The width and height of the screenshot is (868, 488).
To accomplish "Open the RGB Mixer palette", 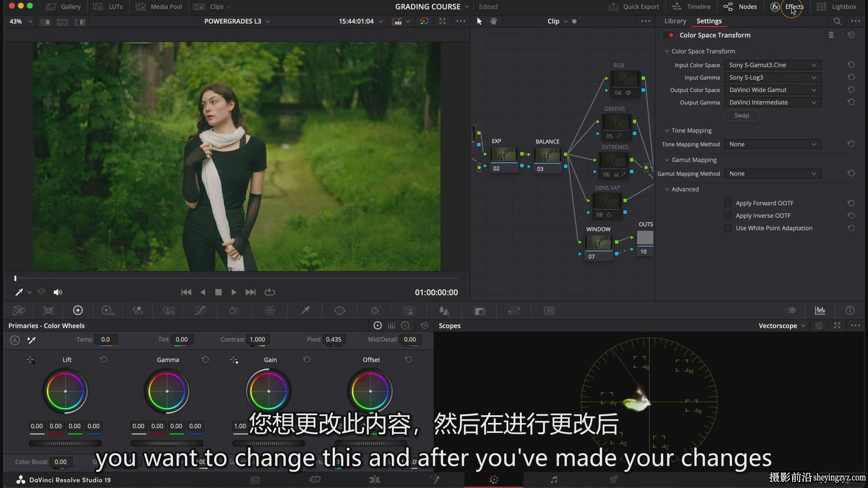I will click(138, 310).
